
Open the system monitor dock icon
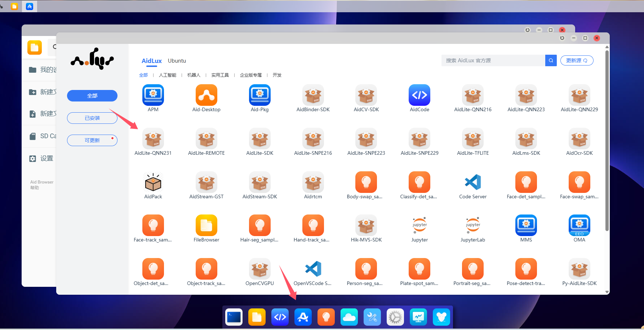coord(418,317)
